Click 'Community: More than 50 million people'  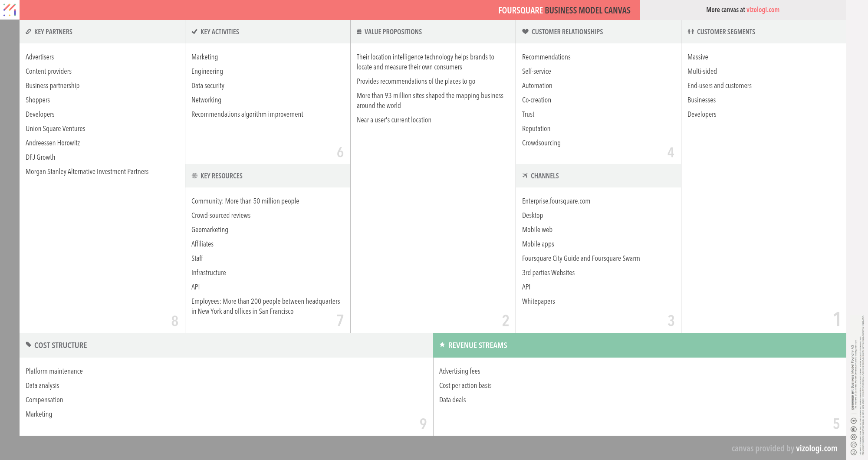245,201
